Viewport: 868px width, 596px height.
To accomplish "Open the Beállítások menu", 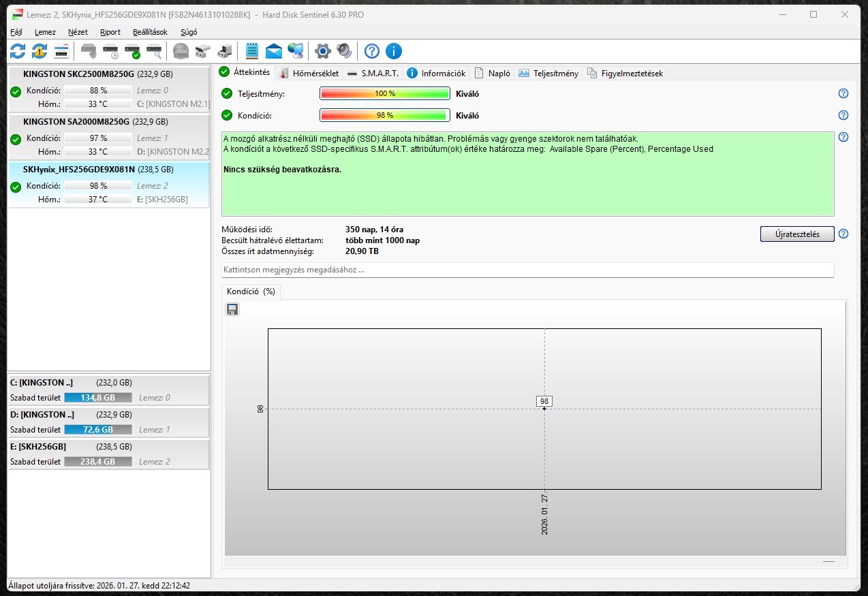I will [150, 32].
